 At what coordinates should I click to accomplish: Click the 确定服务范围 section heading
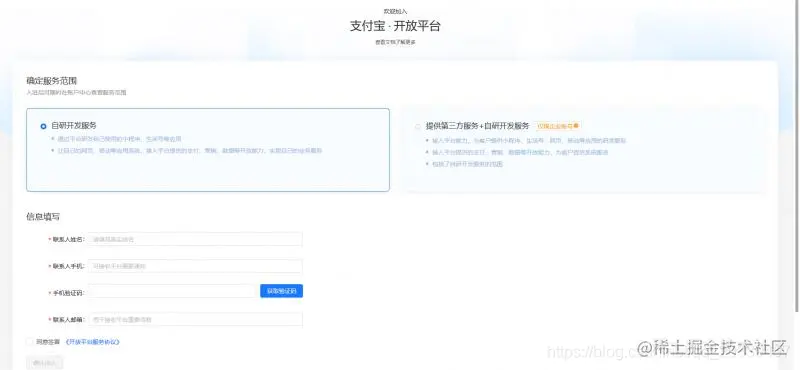(x=52, y=81)
